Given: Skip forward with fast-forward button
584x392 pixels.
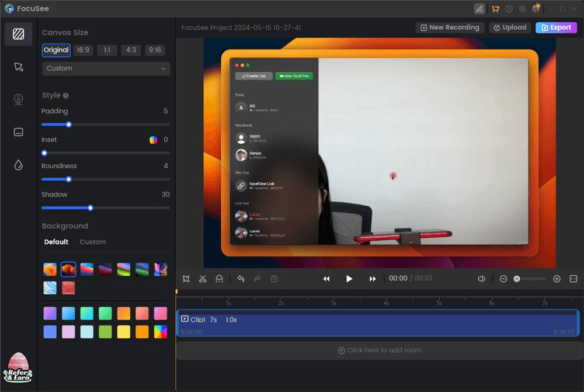Looking at the screenshot, I should point(372,279).
